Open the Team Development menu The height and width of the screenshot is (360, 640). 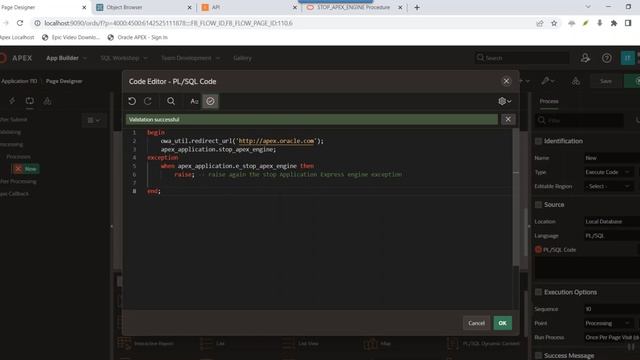[190, 58]
